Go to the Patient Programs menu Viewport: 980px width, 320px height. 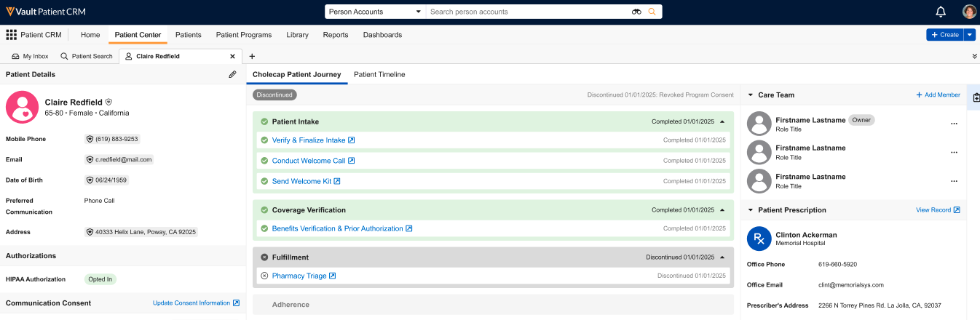tap(244, 35)
